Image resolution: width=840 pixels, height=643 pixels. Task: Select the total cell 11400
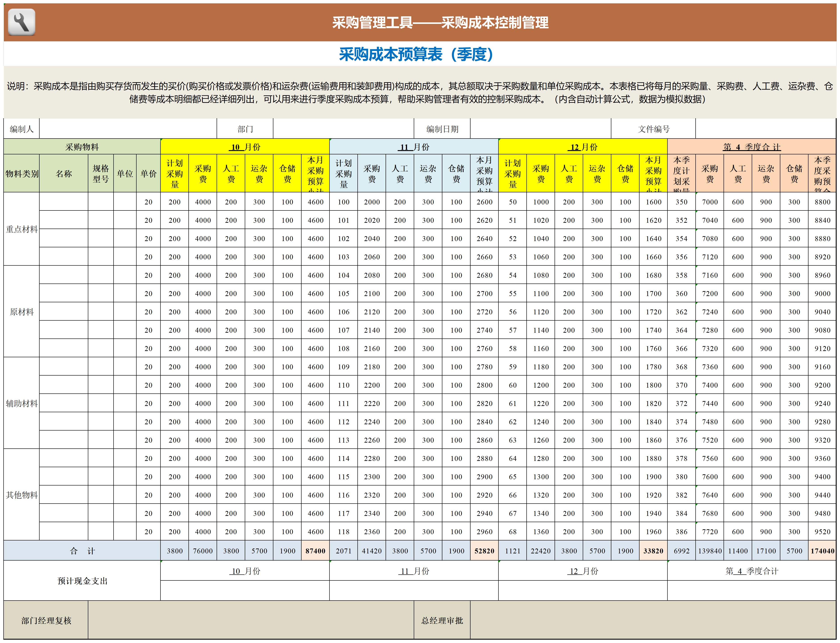738,550
